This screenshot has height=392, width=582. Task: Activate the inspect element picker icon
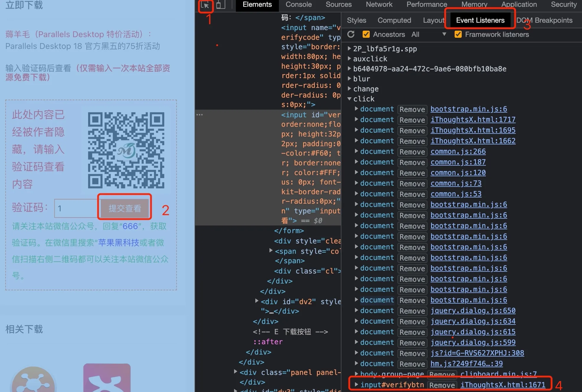[x=205, y=5]
